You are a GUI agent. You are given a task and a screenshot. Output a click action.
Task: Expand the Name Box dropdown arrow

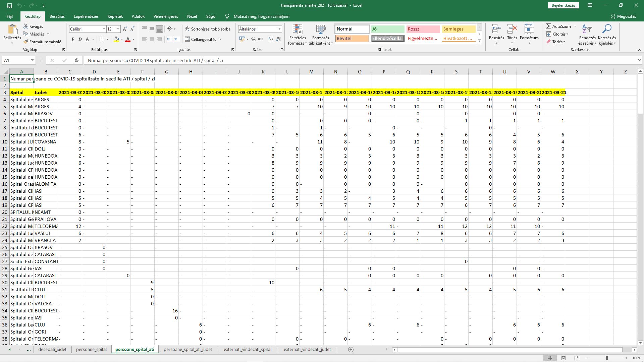coord(32,60)
